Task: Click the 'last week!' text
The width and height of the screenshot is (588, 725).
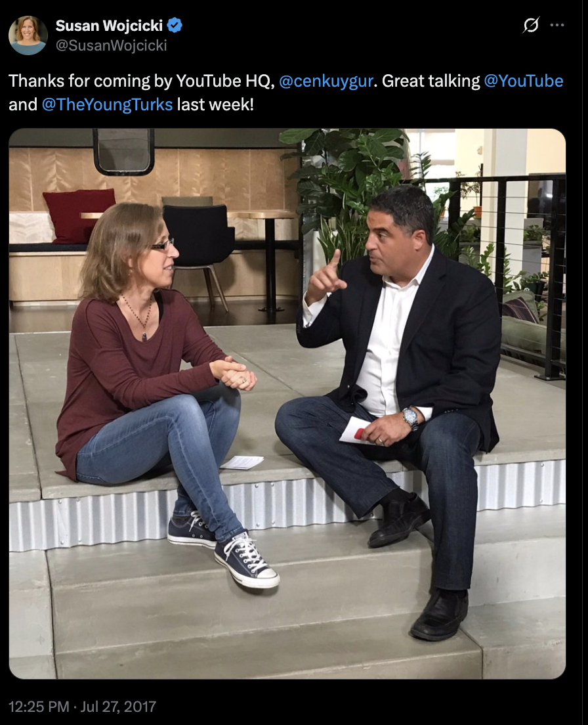Action: [215, 104]
